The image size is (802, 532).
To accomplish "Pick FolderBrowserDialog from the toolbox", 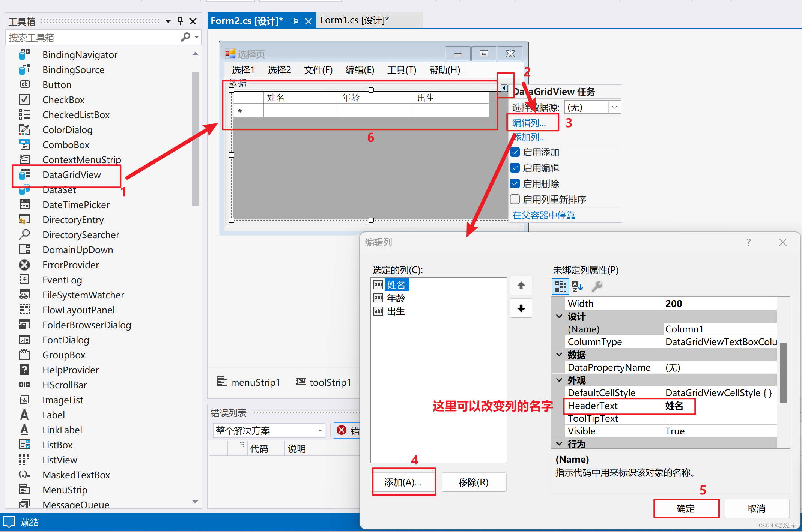I will pyautogui.click(x=87, y=325).
